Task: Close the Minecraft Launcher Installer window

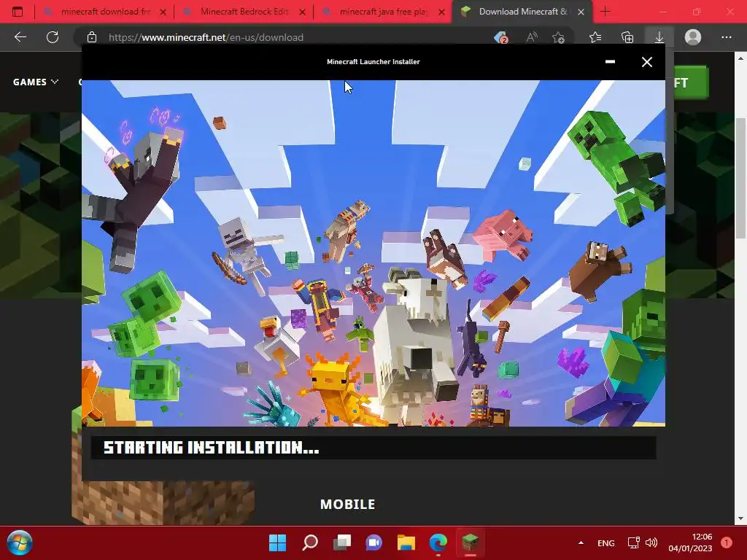Action: click(646, 62)
